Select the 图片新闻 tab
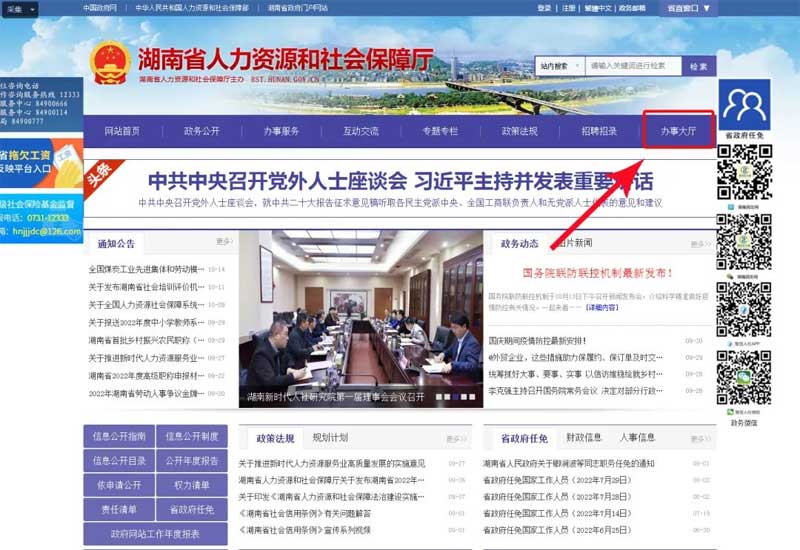Screen dimensions: 800x550 coord(574,243)
